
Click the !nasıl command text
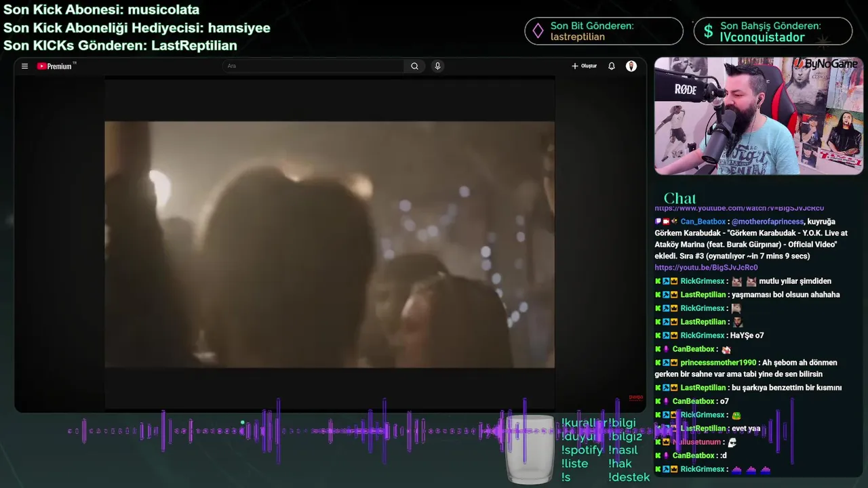pos(623,450)
